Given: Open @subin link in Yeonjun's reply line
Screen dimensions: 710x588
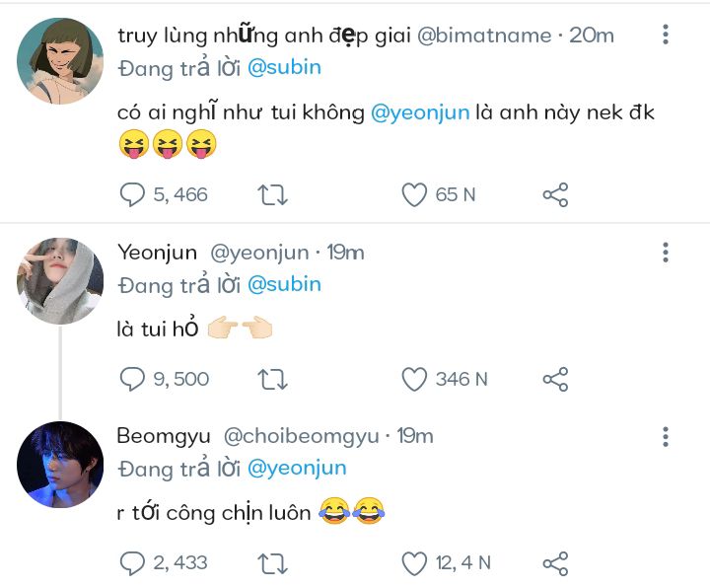Looking at the screenshot, I should click(x=283, y=285).
